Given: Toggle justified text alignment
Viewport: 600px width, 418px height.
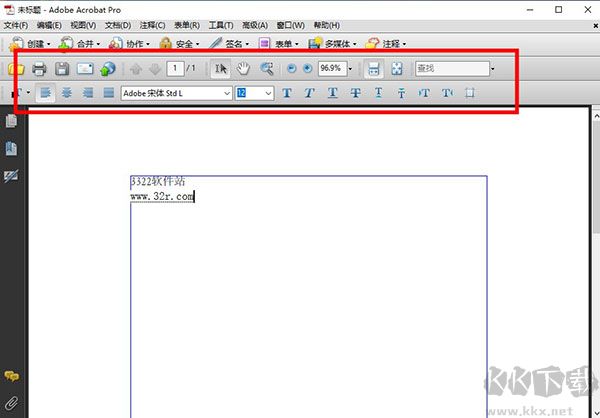Looking at the screenshot, I should point(109,93).
